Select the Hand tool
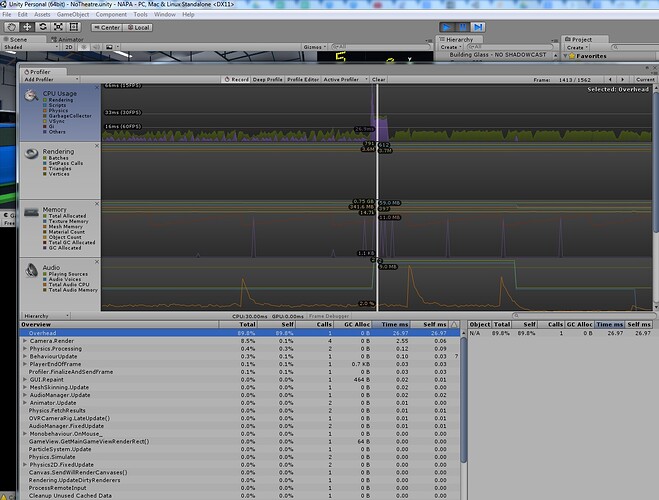659x500 pixels. pos(12,27)
